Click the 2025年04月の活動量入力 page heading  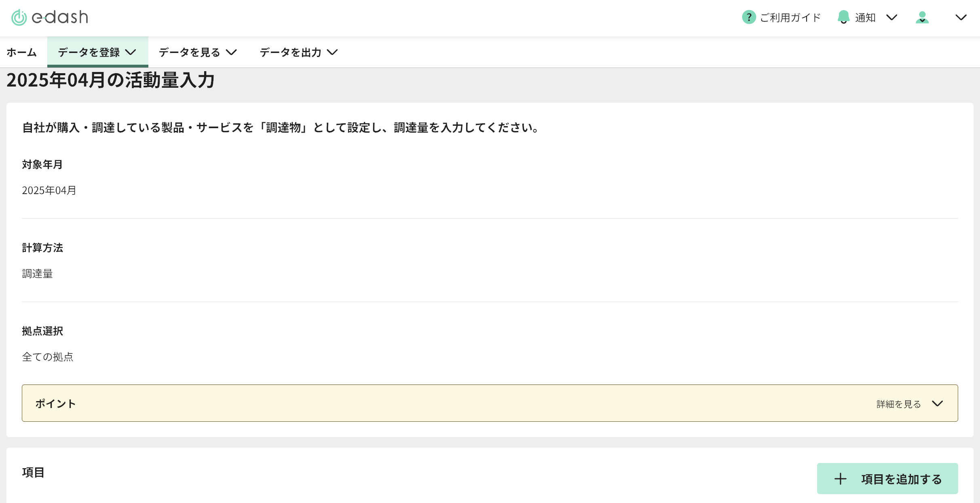111,80
